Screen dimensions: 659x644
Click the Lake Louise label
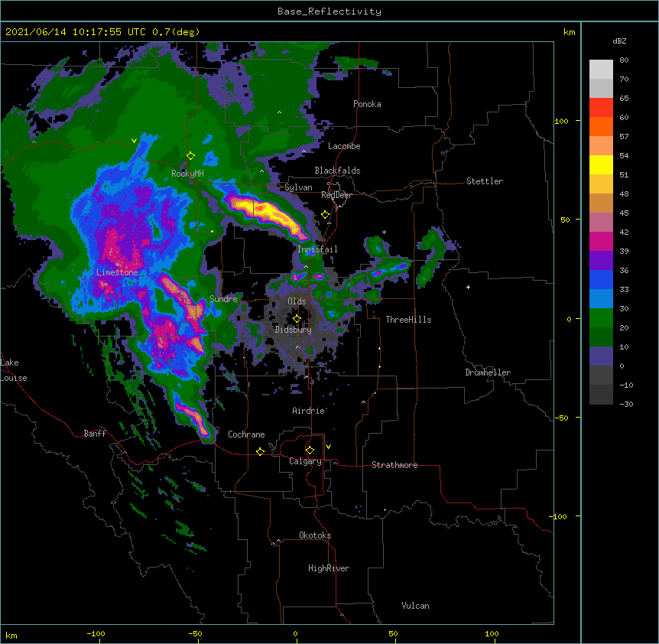coord(14,370)
